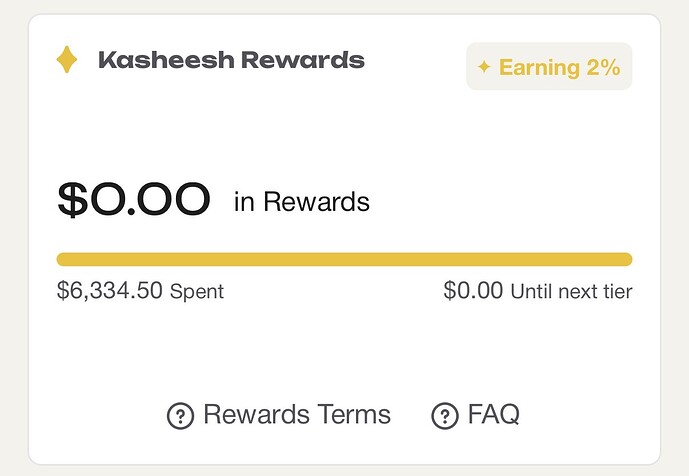Click the $0.00 until next tier amount
Image resolution: width=689 pixels, height=476 pixels.
[474, 291]
